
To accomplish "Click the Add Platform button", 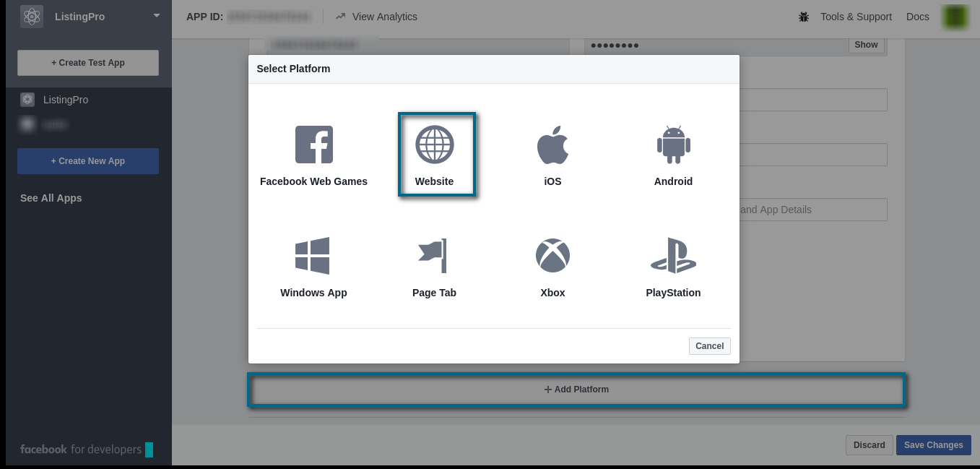I will [576, 390].
